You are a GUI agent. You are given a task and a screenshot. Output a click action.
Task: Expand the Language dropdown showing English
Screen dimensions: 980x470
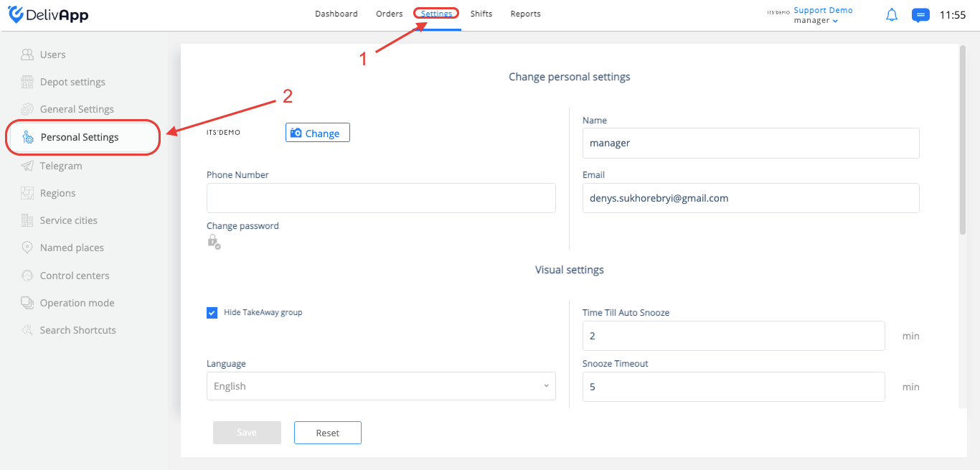(381, 386)
